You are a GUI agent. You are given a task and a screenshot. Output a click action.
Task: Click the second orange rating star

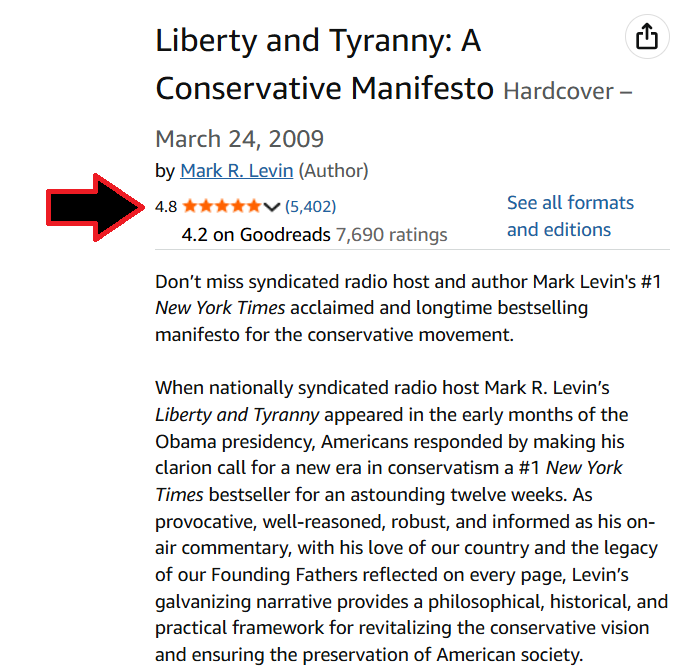pos(206,206)
